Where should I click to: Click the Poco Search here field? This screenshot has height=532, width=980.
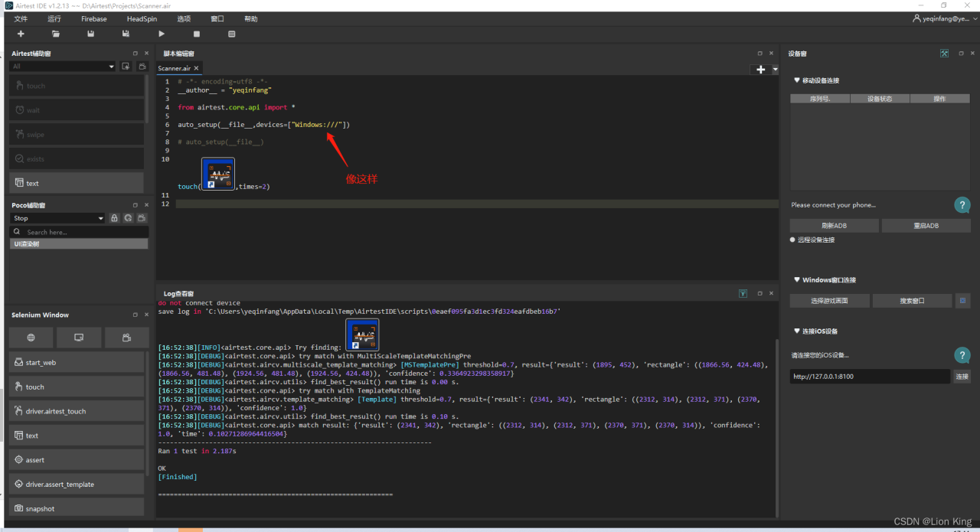80,232
